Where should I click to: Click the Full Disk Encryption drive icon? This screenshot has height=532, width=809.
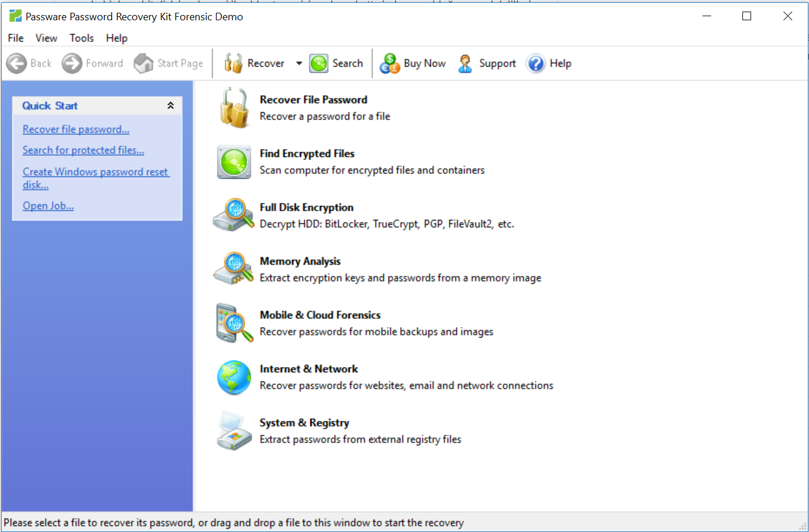click(233, 215)
